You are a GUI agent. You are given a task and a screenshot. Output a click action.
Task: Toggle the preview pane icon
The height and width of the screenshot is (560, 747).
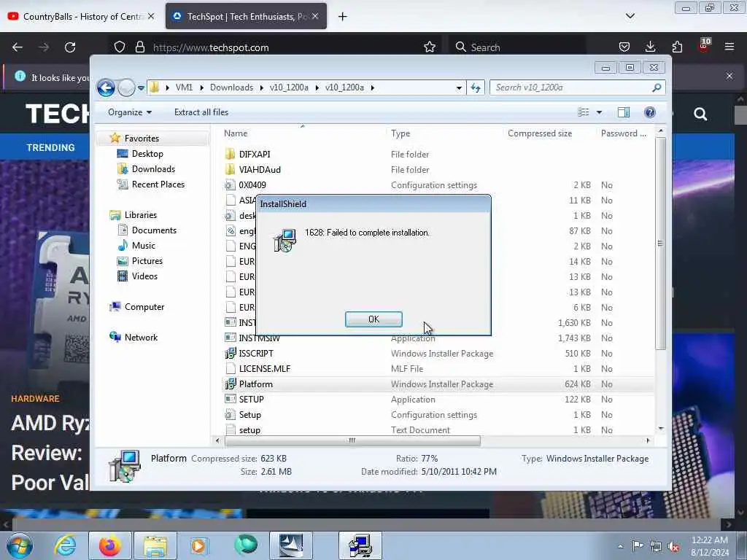(x=624, y=112)
